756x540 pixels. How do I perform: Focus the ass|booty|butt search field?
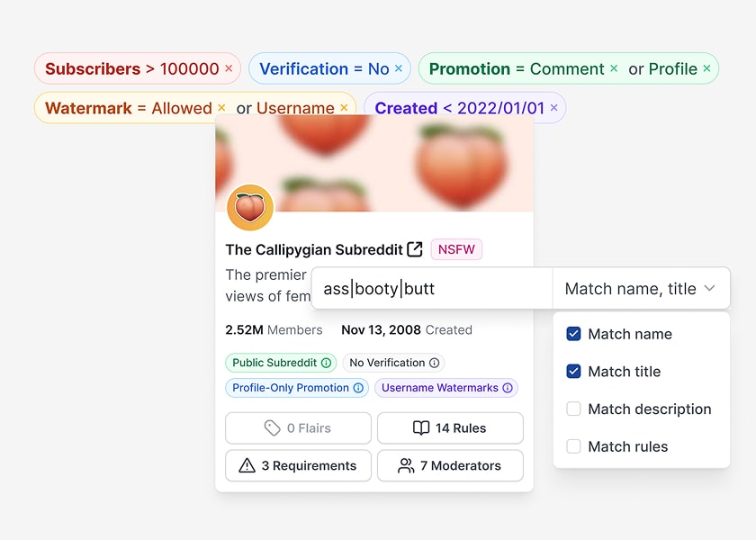(x=432, y=288)
